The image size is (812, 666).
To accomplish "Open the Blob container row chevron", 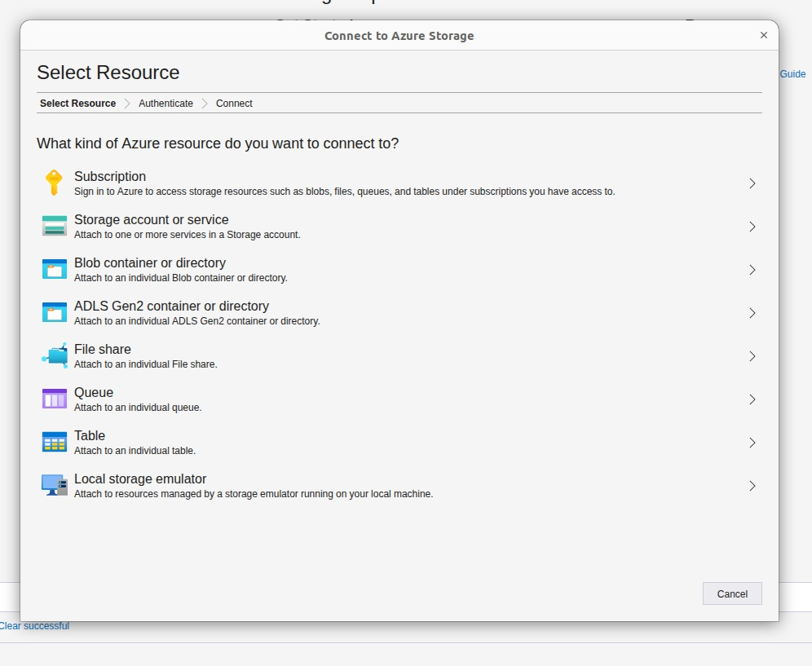I will point(752,270).
